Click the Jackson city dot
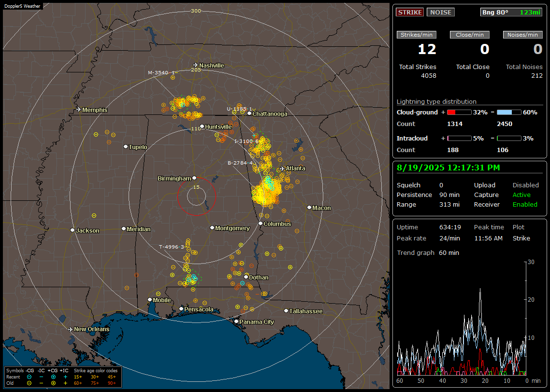 point(72,230)
